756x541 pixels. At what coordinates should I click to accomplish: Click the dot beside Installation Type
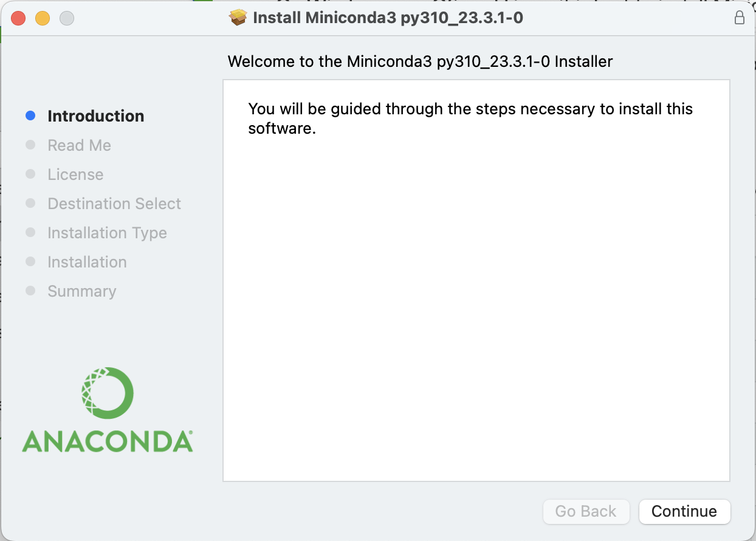click(x=30, y=232)
